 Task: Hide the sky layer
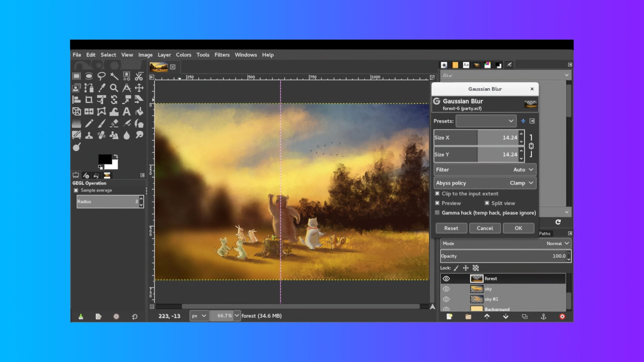446,289
